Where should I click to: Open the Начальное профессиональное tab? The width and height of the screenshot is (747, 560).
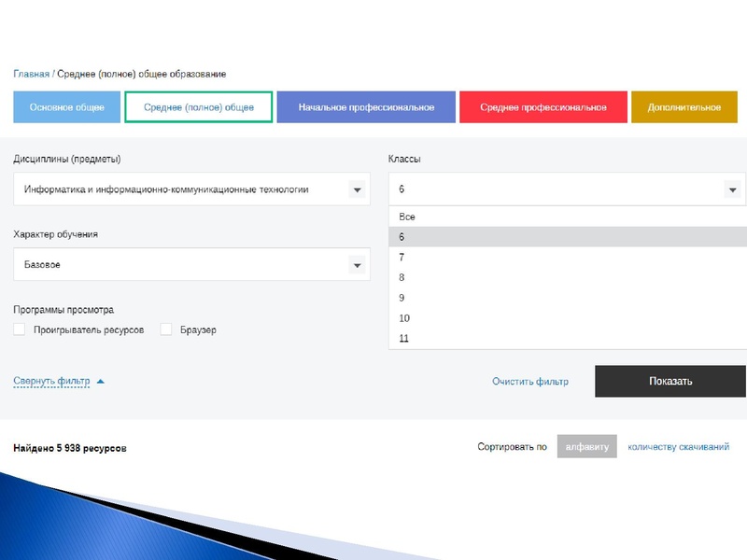[x=366, y=107]
